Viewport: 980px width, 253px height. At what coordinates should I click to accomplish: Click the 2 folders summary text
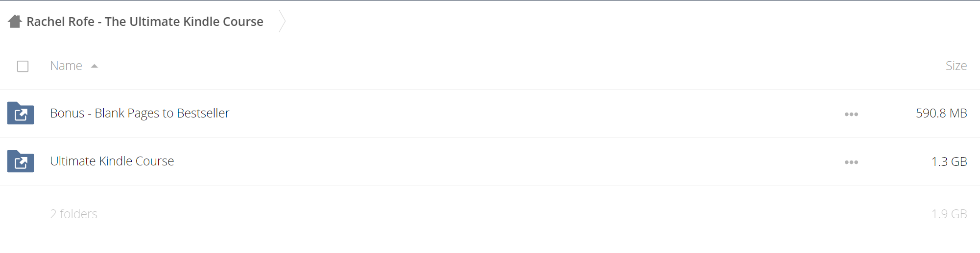(x=74, y=214)
